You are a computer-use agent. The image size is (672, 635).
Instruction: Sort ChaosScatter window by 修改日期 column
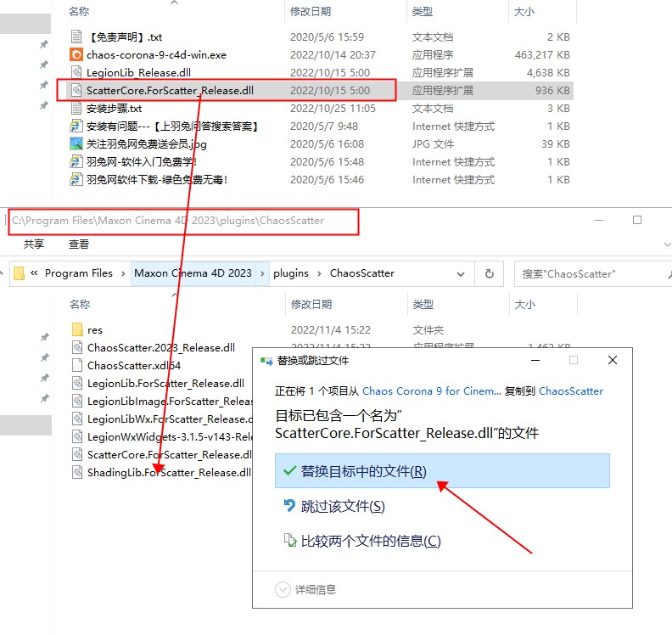pyautogui.click(x=311, y=305)
